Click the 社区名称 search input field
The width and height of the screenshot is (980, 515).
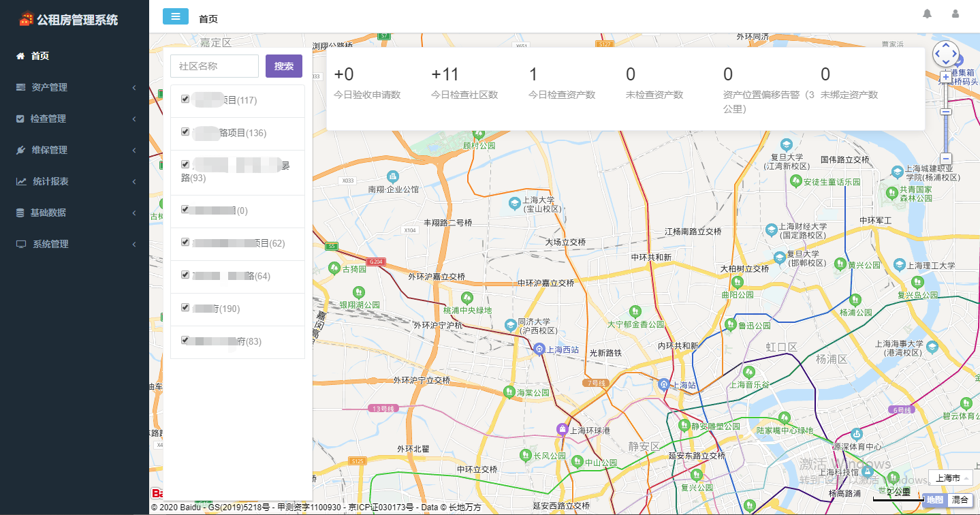(x=215, y=66)
